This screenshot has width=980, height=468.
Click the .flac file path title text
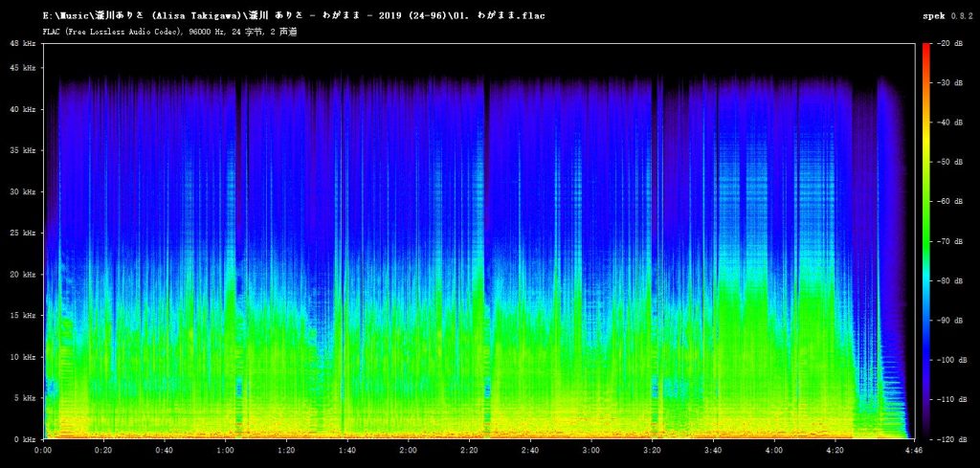293,15
